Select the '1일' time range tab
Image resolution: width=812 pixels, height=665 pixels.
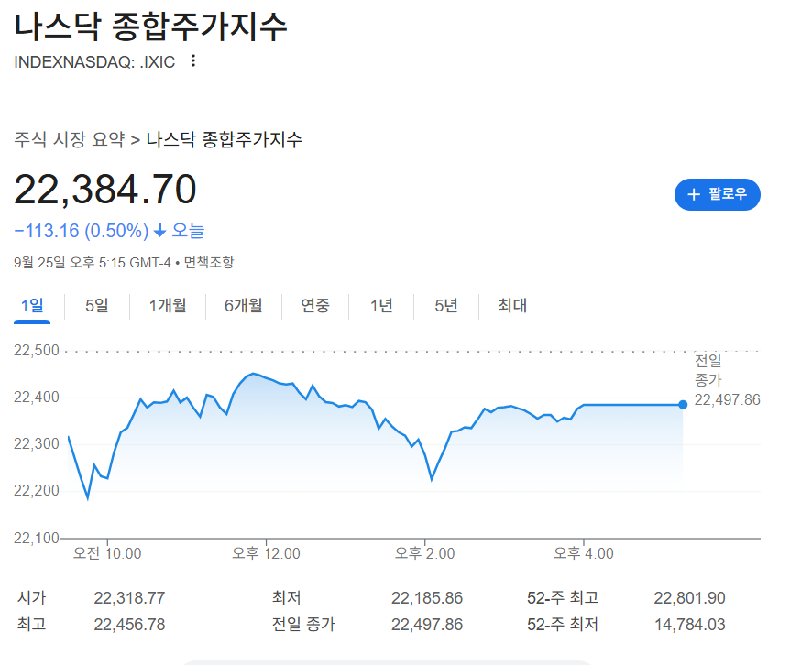33,306
